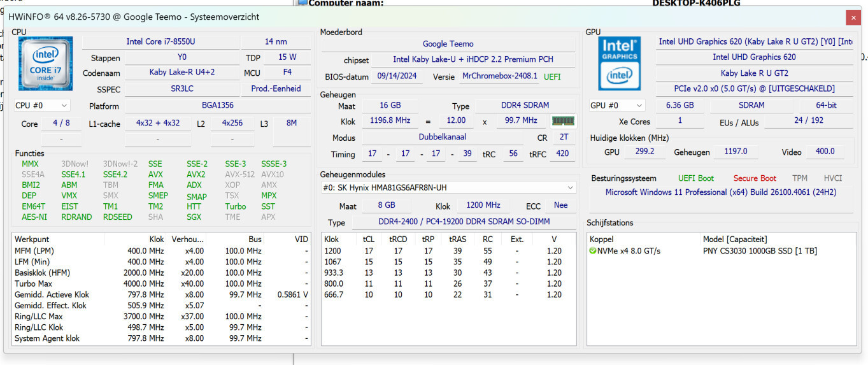The width and height of the screenshot is (868, 365).
Task: Click the motherboard name Google Teemo
Action: click(448, 44)
